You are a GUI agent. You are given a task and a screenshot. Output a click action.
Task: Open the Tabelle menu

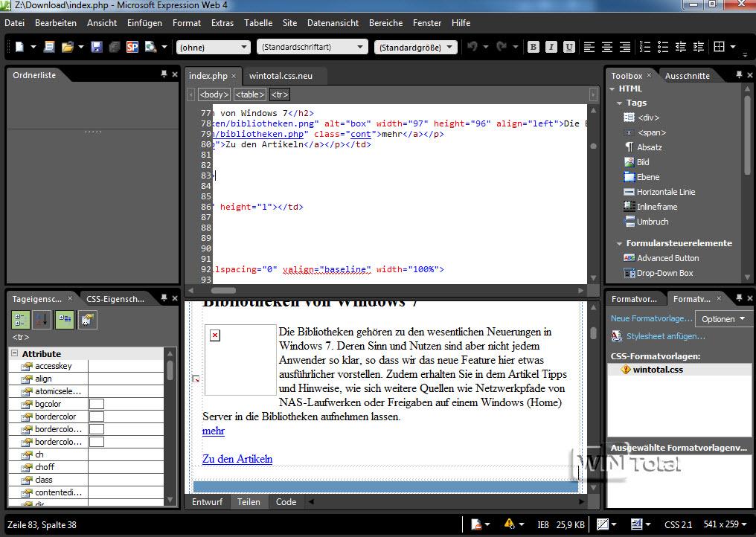pos(258,23)
